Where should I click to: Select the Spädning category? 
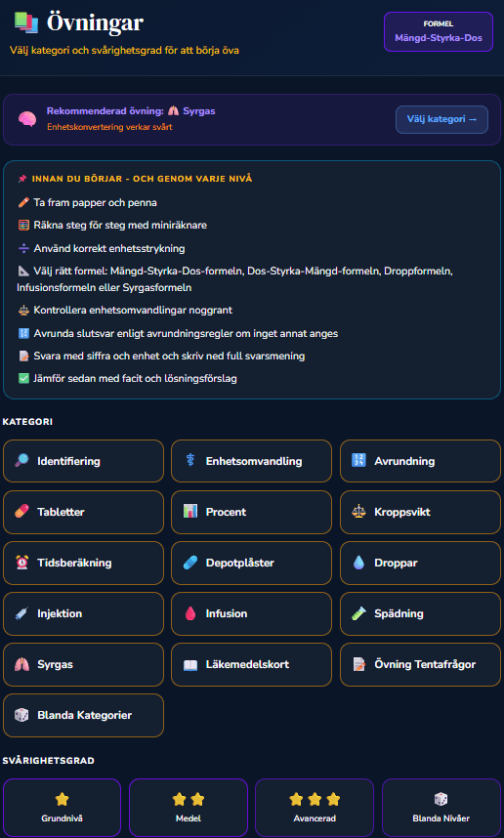420,613
